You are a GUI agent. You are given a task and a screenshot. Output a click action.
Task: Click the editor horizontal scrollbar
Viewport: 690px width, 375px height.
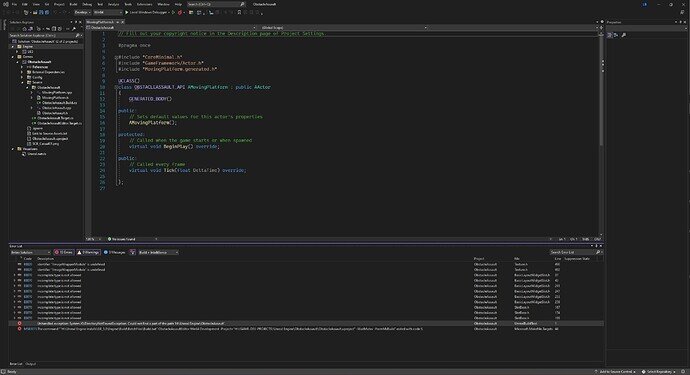coord(353,239)
